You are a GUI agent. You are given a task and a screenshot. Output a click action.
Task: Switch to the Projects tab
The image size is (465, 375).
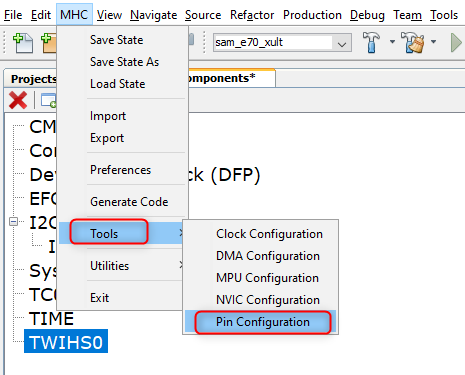pos(31,79)
